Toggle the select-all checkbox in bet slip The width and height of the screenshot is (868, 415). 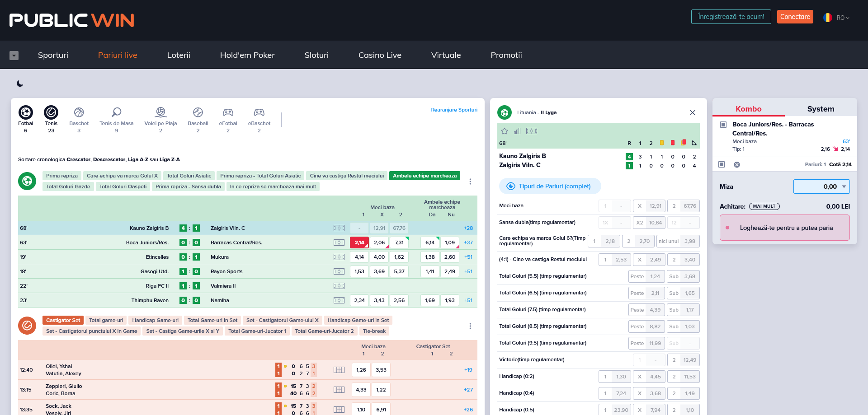point(722,164)
